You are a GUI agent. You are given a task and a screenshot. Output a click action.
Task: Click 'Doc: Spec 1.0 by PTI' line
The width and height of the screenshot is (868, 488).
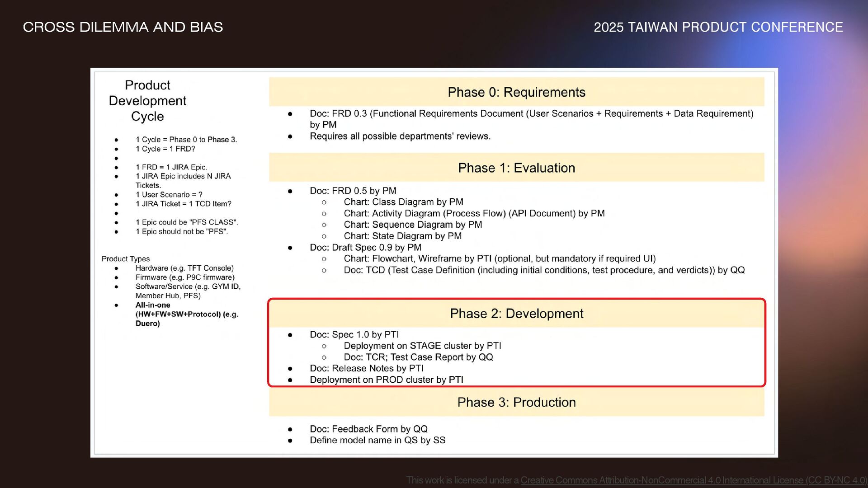point(354,334)
